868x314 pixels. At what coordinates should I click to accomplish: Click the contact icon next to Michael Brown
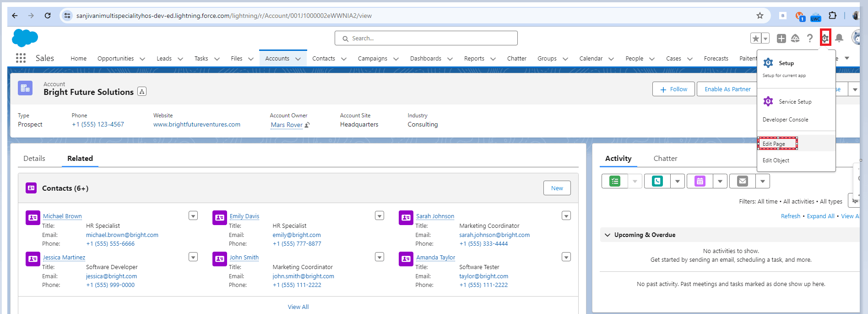point(33,218)
